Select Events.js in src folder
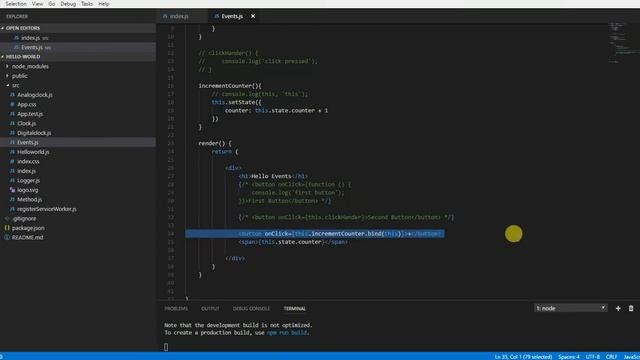 coord(27,142)
